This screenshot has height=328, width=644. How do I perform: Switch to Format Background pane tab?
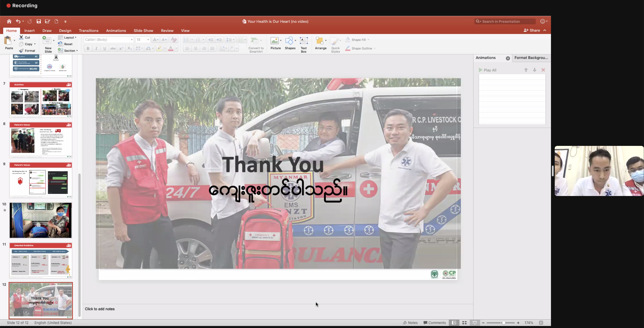[x=531, y=58]
